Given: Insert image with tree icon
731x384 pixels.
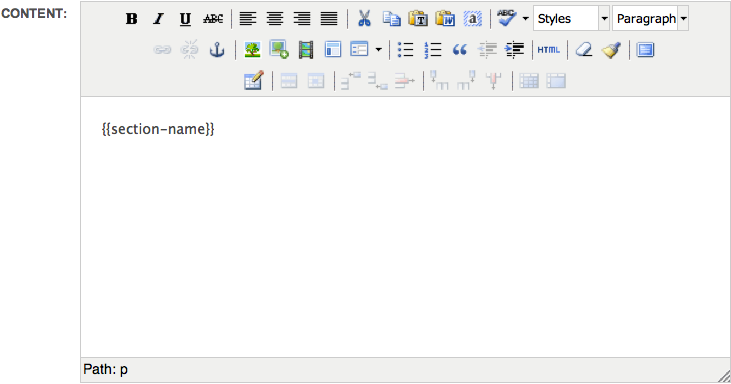Looking at the screenshot, I should (252, 50).
